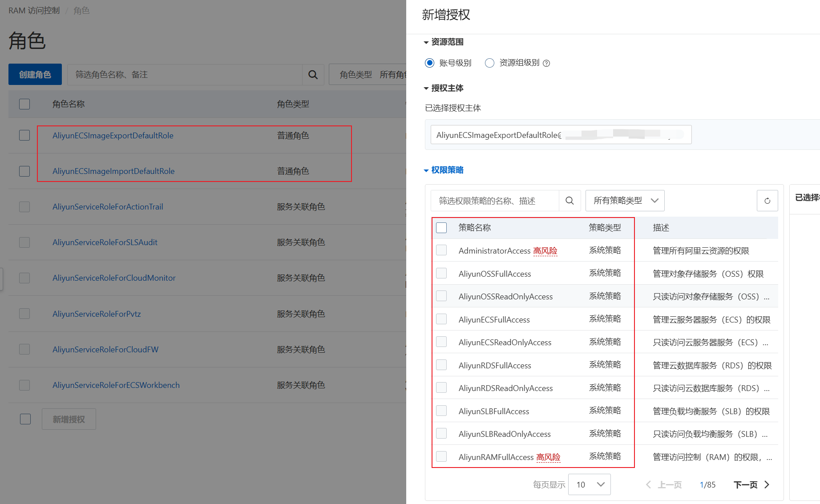Tick the AliyunECSImageExportDefaultRole row checkbox
The image size is (820, 504).
coord(24,135)
